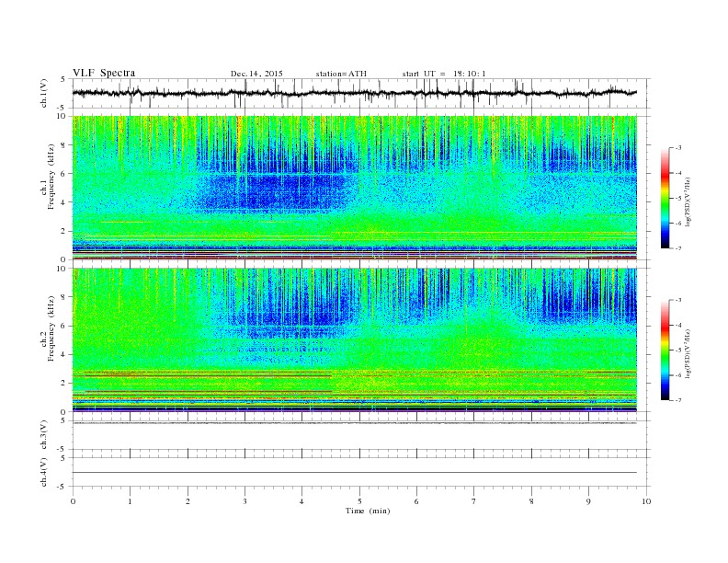Viewport: 728px width, 563px height.
Task: Click the "ch.1(V)" waveform axis label
Action: pyautogui.click(x=43, y=93)
